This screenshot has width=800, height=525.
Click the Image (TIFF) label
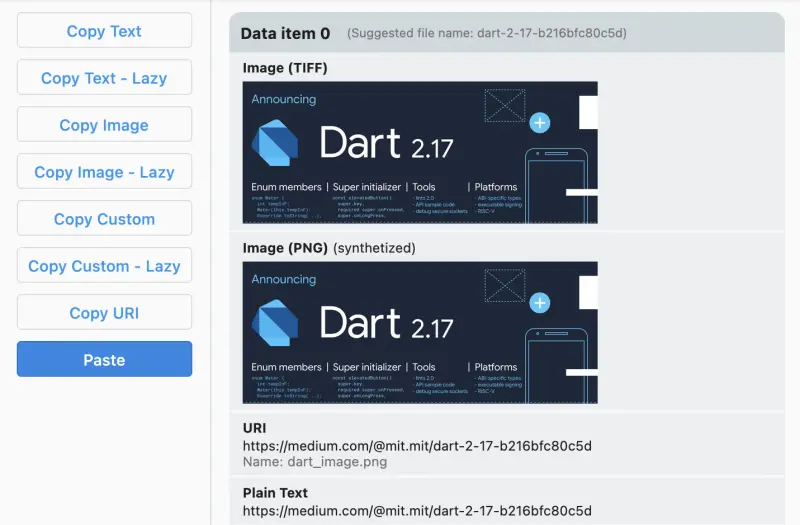285,68
